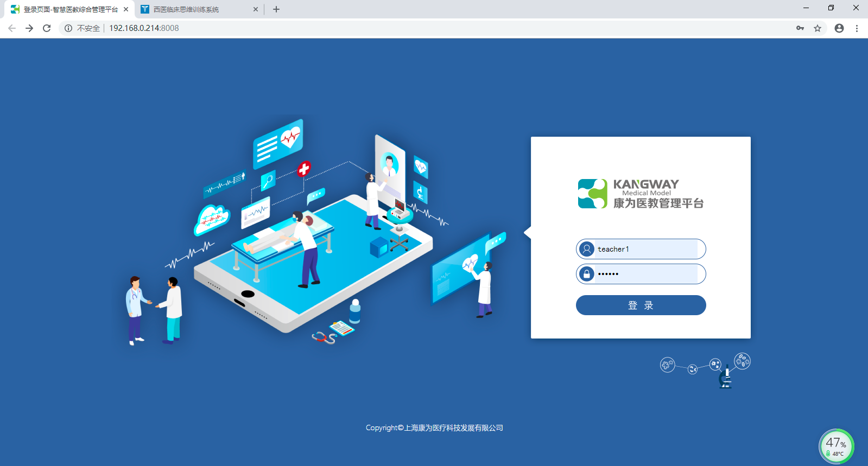Click the site info not secure icon
Screen dimensions: 868x466
(68, 28)
